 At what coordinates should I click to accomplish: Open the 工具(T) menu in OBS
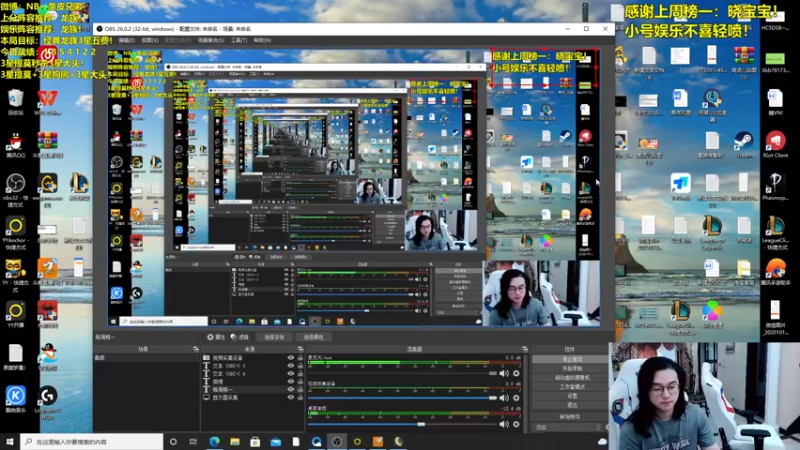click(239, 40)
